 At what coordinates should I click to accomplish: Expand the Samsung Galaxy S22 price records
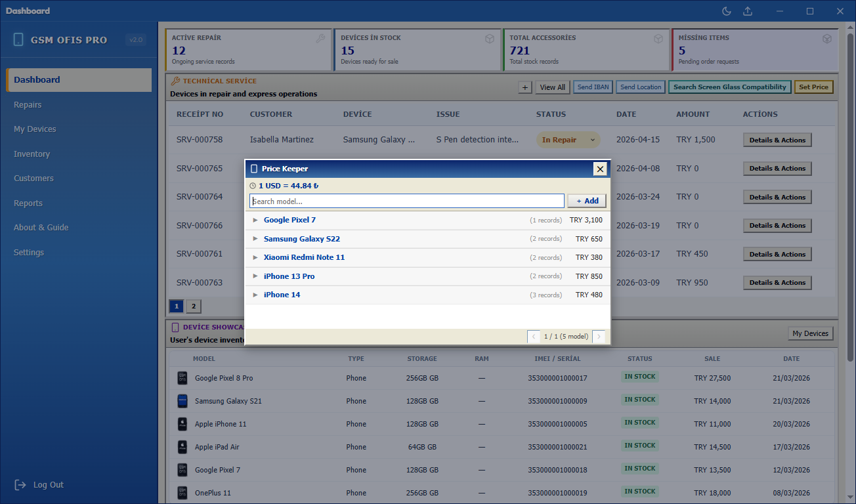[x=255, y=239]
